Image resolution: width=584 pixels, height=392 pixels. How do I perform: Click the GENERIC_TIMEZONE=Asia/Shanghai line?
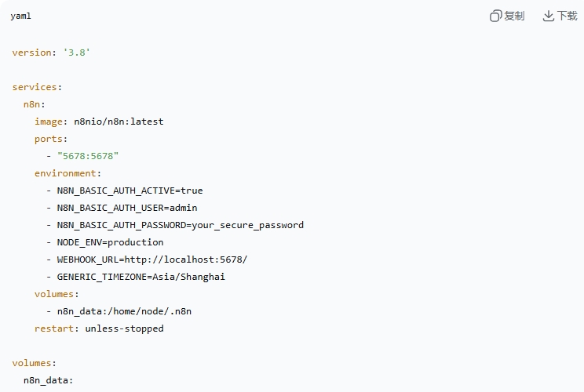(x=141, y=277)
